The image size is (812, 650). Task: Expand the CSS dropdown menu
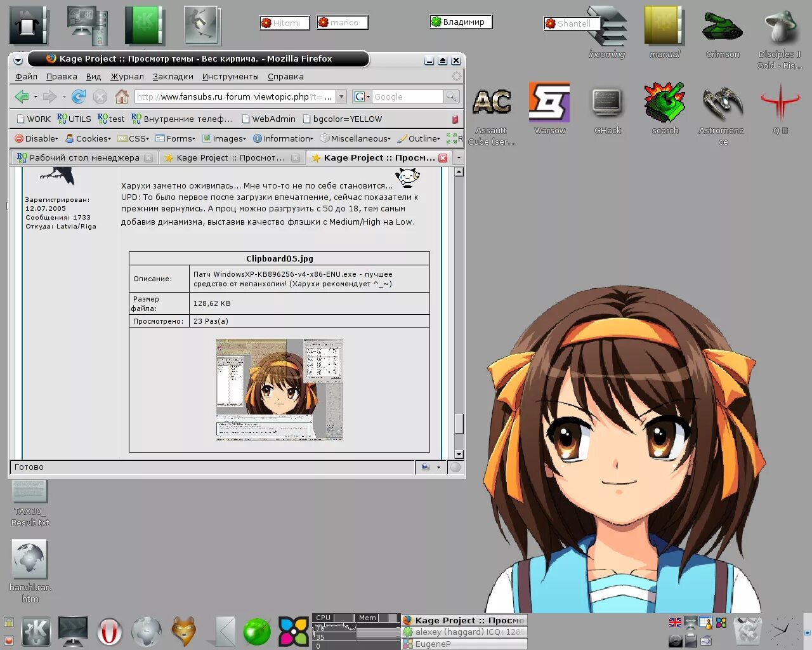(x=133, y=138)
